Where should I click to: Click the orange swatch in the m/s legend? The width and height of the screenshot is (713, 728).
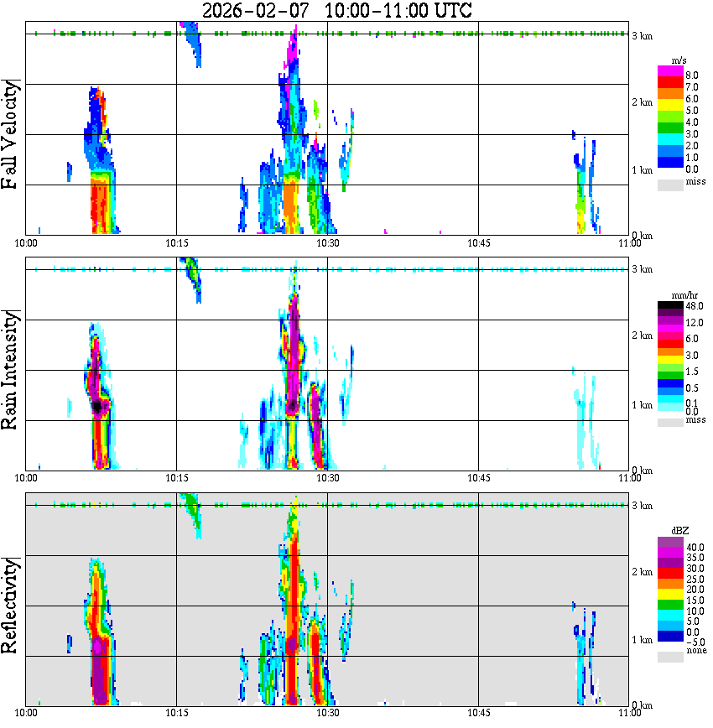(670, 94)
